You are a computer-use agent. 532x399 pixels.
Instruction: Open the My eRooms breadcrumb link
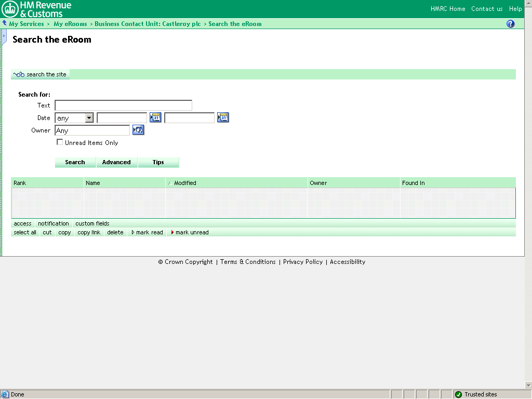click(70, 24)
